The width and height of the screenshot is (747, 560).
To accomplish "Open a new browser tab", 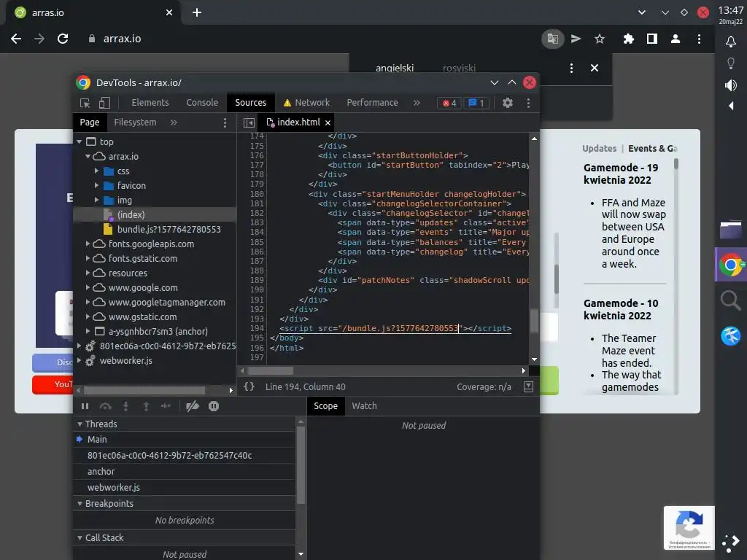I will [x=197, y=12].
